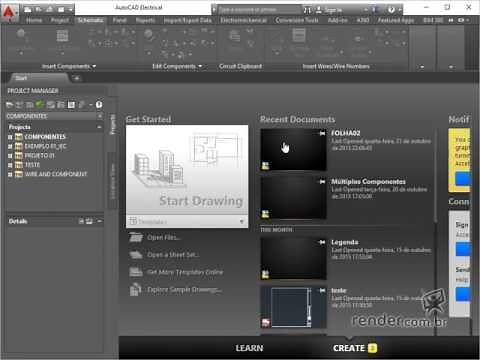Open Drawing List Display Configuration icon
Image resolution: width=480 pixels, height=360 pixels.
pyautogui.click(x=71, y=105)
